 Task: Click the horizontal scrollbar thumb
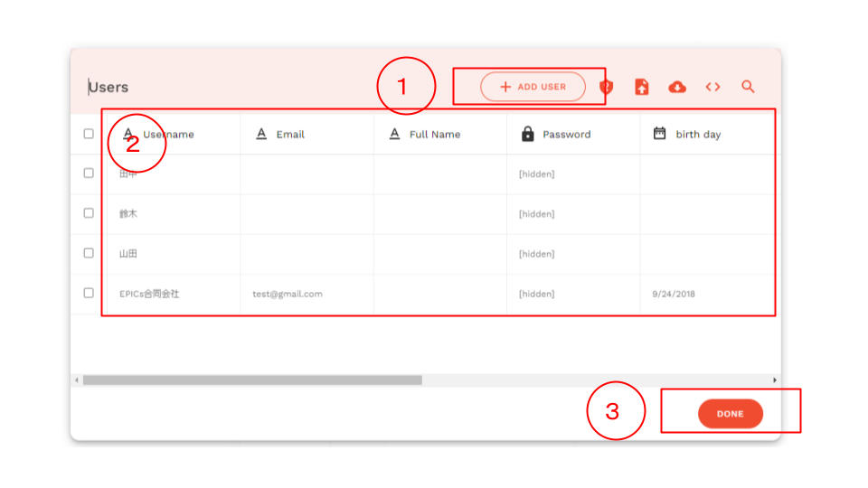[x=252, y=380]
